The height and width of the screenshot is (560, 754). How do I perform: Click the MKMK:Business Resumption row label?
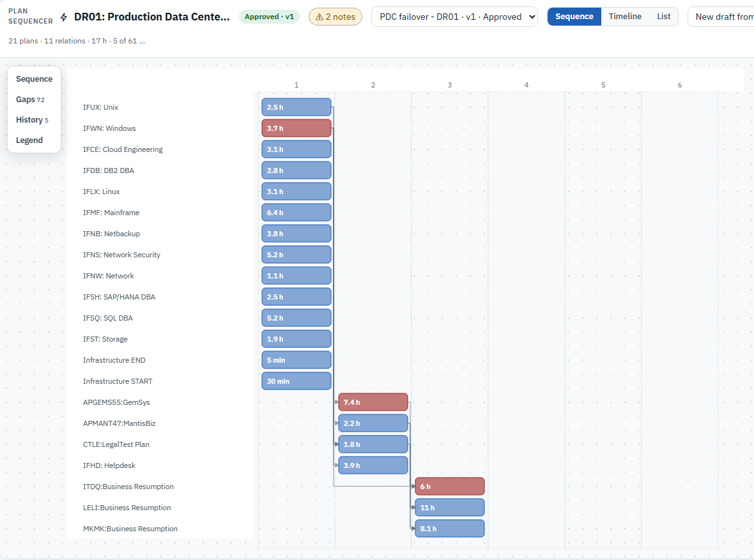130,529
